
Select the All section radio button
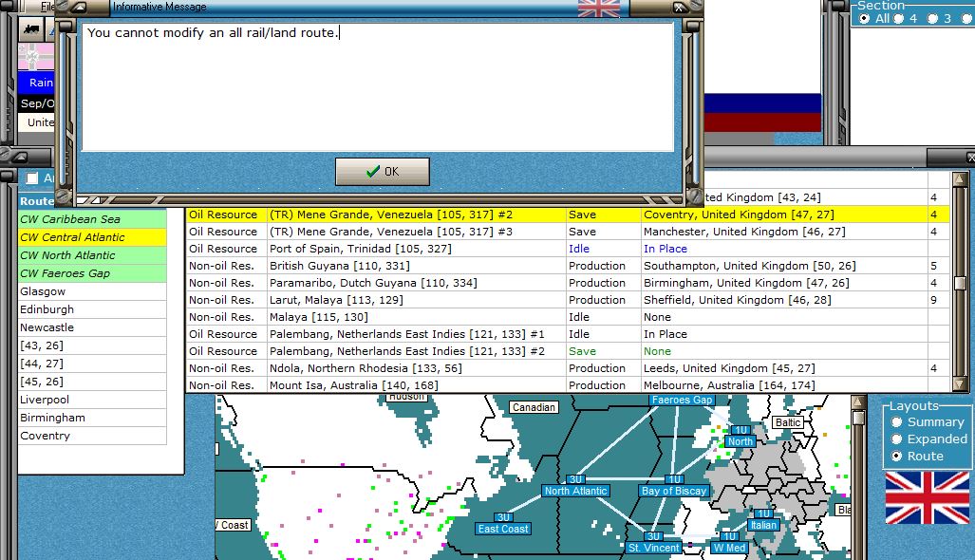tap(864, 19)
